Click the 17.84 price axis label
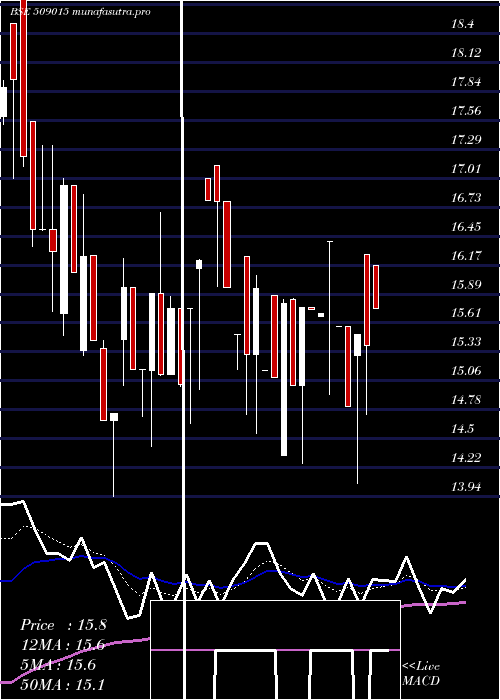 [466, 82]
